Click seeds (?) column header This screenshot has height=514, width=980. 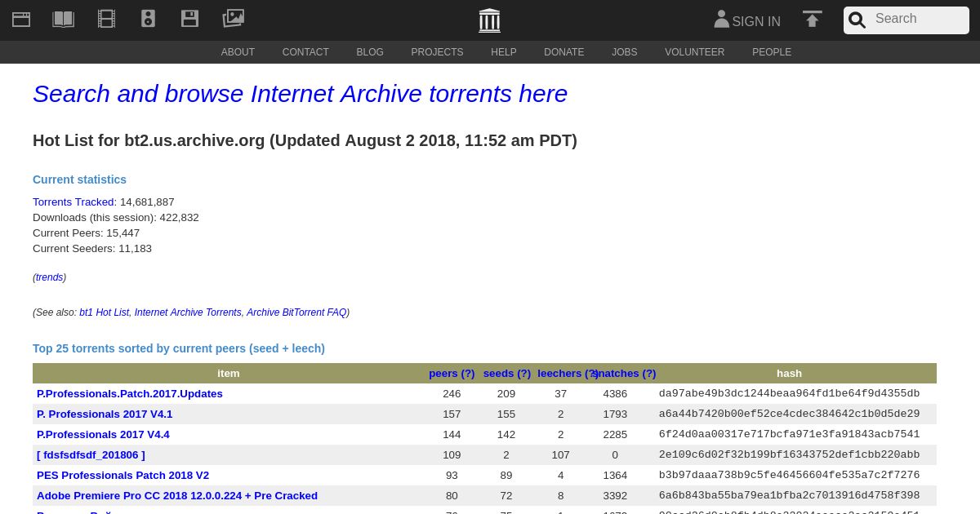point(506,374)
